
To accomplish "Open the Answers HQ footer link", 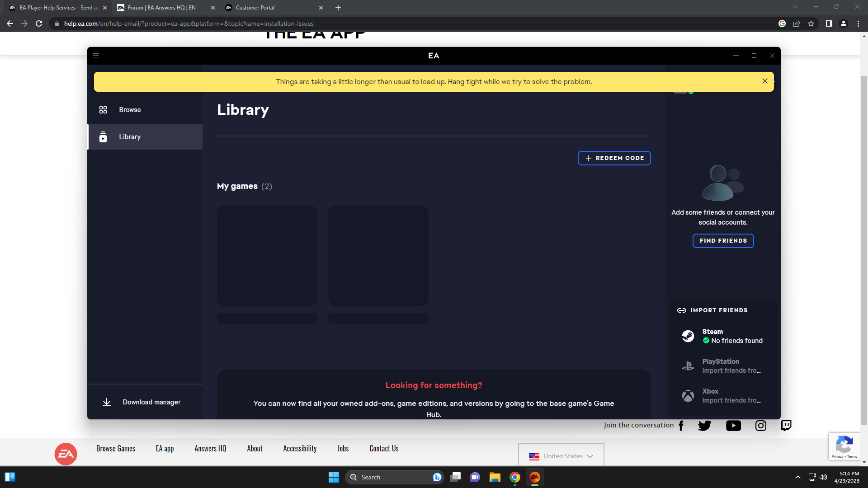I will [x=210, y=448].
